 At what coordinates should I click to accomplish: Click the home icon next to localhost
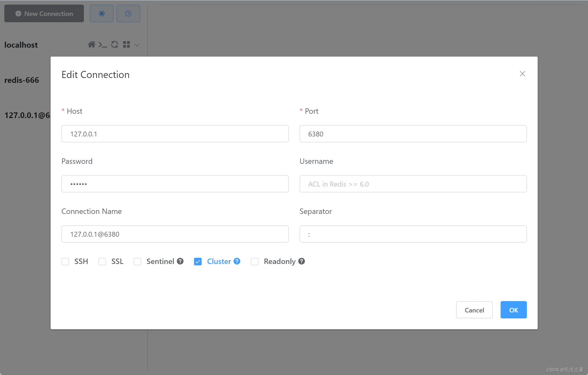coord(91,44)
